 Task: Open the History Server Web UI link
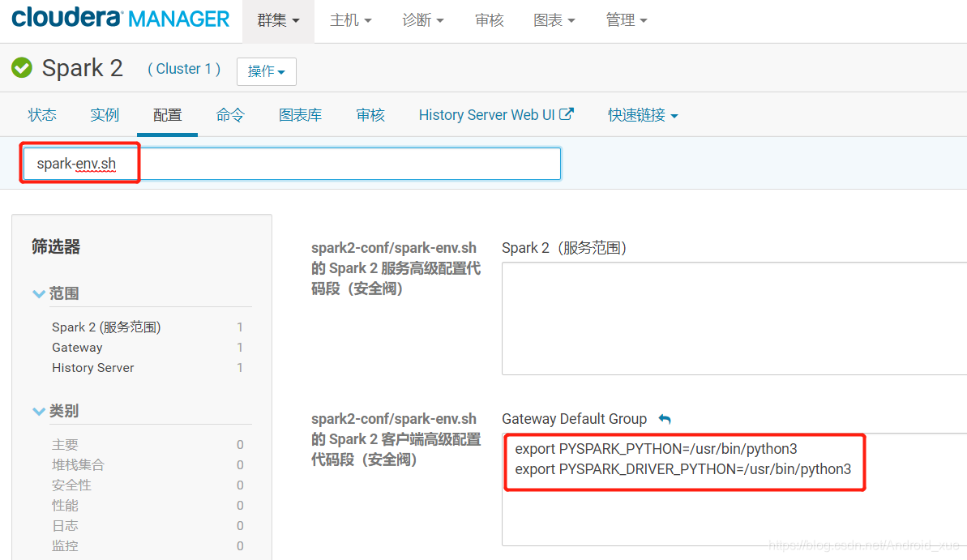pos(496,115)
